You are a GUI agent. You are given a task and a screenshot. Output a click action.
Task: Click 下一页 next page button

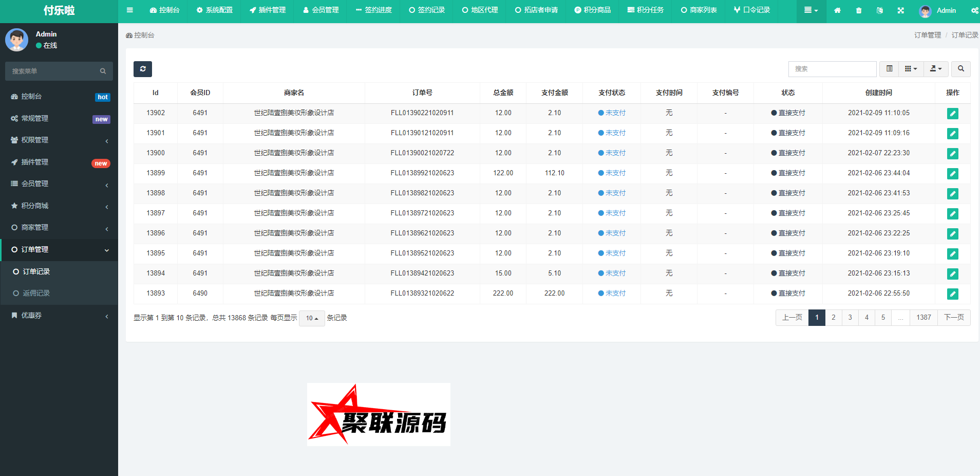coord(954,318)
